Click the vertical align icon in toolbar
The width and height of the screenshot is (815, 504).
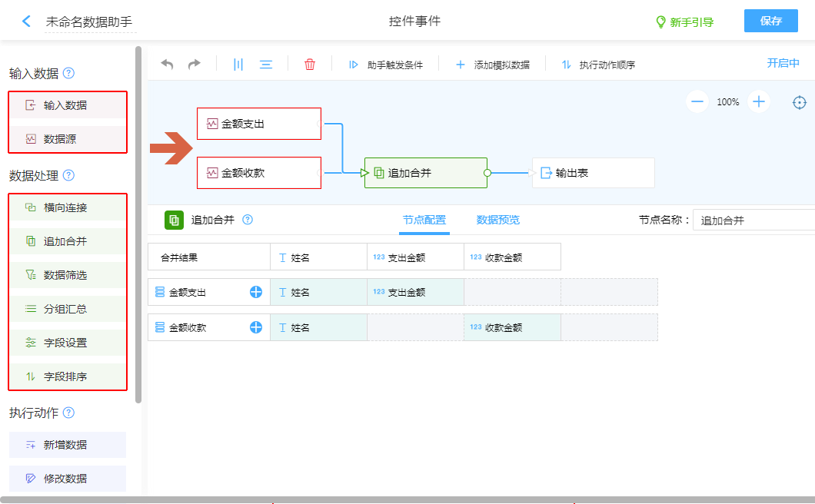pyautogui.click(x=238, y=65)
